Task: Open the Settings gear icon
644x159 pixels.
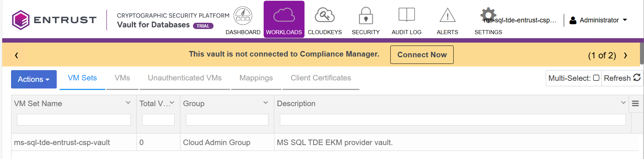Action: pyautogui.click(x=488, y=15)
